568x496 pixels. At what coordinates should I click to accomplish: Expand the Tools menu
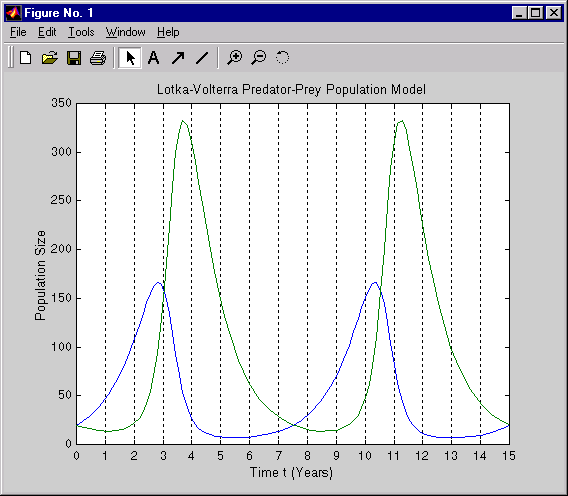click(x=81, y=32)
